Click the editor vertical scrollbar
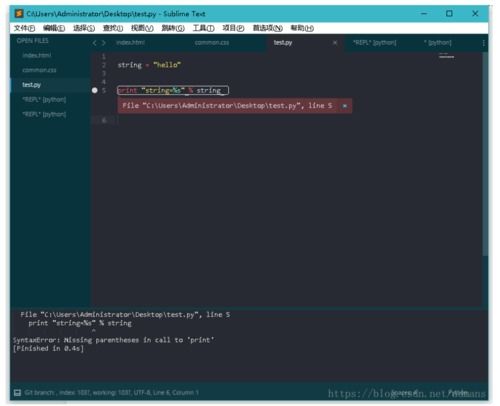Image resolution: width=500 pixels, height=406 pixels. pyautogui.click(x=485, y=153)
